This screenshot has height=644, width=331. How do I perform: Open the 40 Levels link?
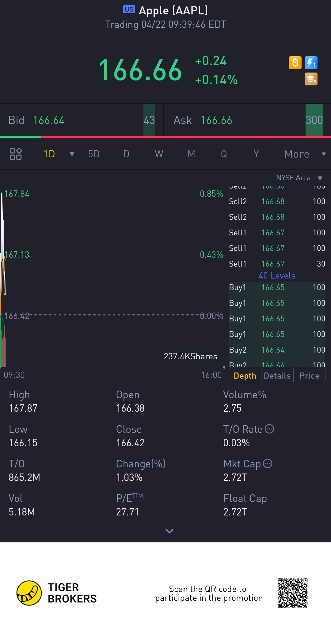pos(277,275)
